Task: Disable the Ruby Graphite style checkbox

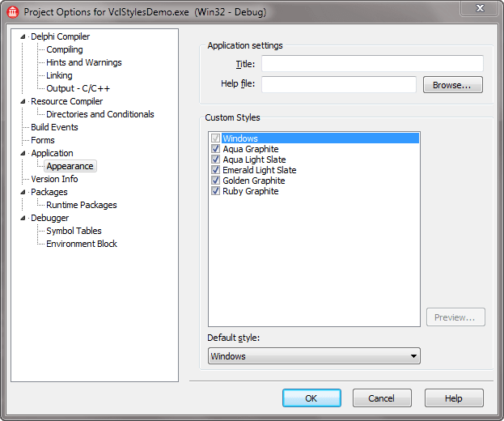Action: 215,191
